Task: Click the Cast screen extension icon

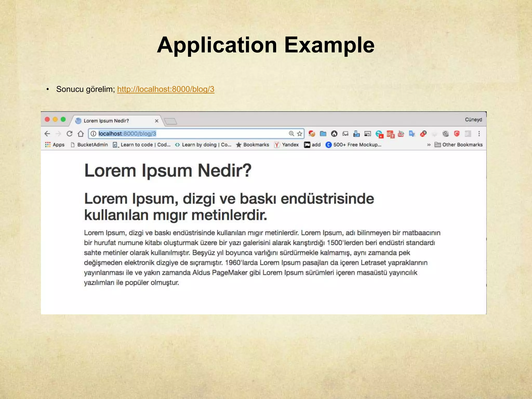Action: coord(368,134)
